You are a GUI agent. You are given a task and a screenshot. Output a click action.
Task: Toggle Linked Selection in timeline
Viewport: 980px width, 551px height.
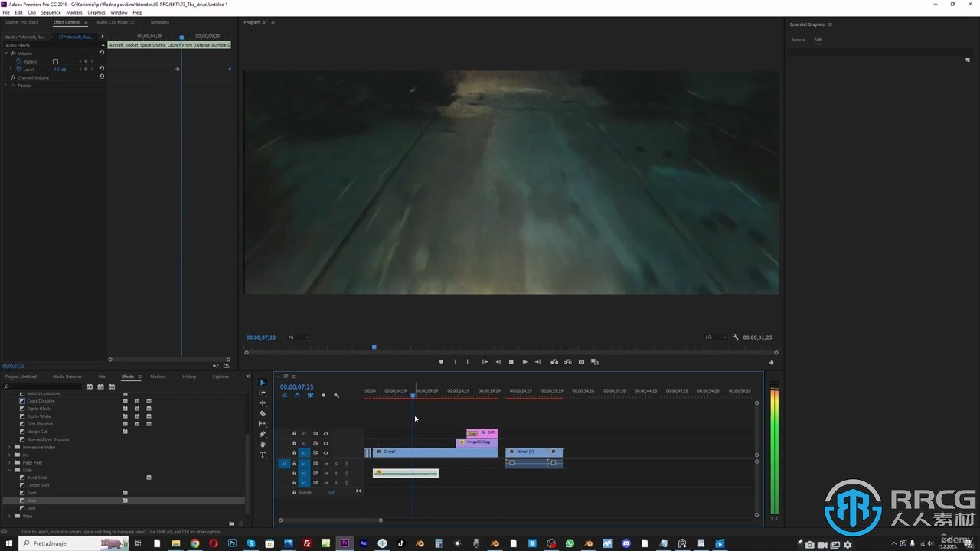tap(310, 395)
